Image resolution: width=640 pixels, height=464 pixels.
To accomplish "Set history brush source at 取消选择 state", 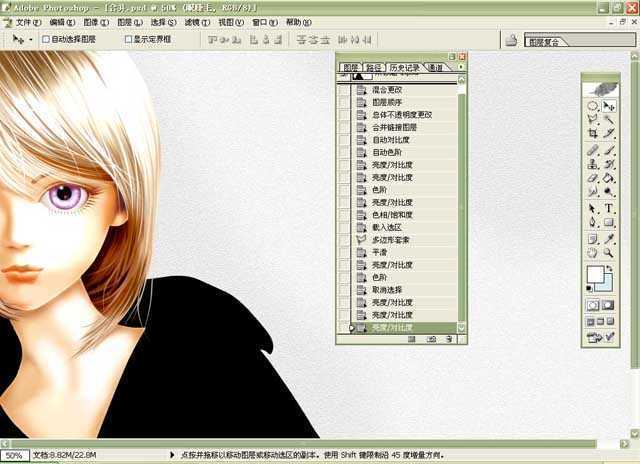I will [344, 290].
